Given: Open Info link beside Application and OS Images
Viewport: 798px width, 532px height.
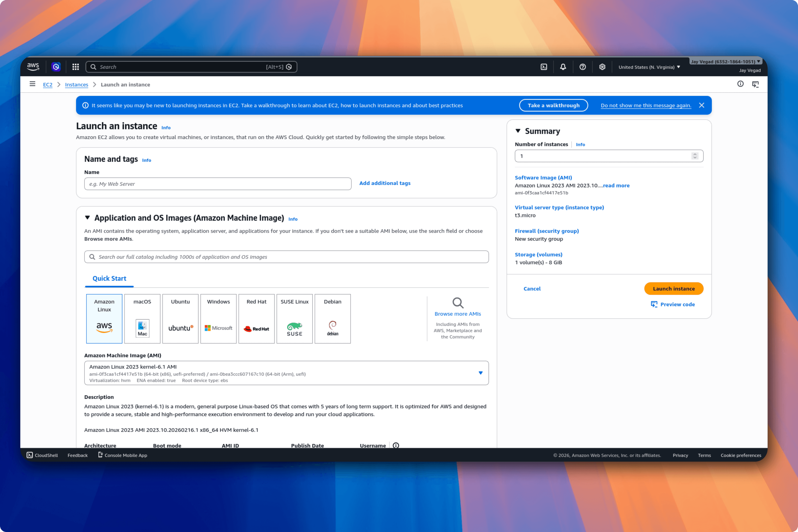Looking at the screenshot, I should [293, 219].
